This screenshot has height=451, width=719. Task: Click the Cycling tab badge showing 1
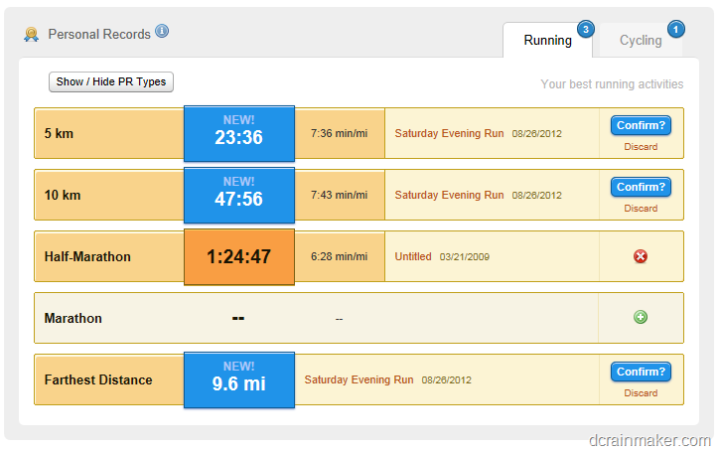(676, 28)
